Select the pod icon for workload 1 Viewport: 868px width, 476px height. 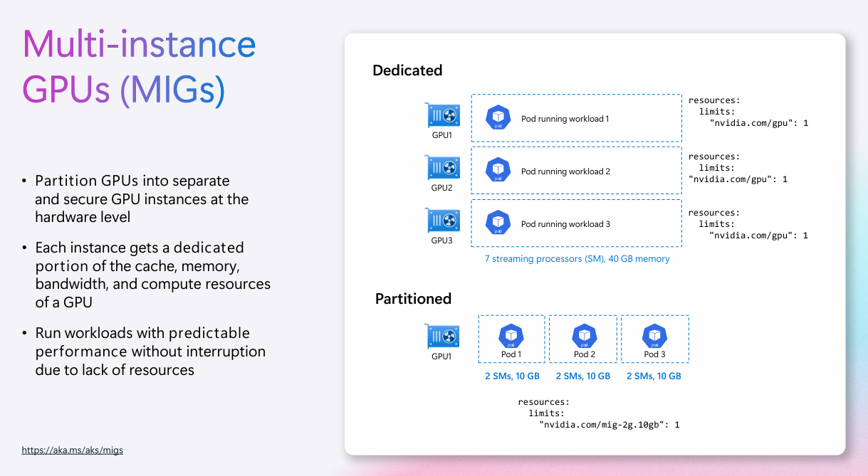(x=498, y=118)
